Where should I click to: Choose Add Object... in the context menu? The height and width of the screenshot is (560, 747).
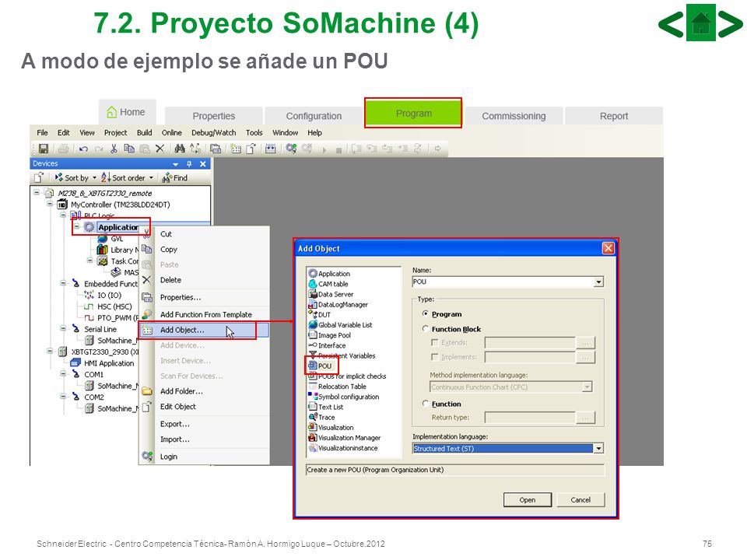point(205,330)
